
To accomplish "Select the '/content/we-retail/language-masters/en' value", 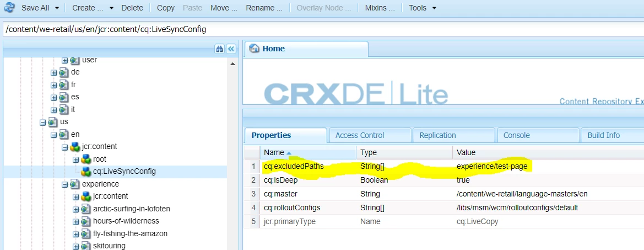I will coord(522,194).
